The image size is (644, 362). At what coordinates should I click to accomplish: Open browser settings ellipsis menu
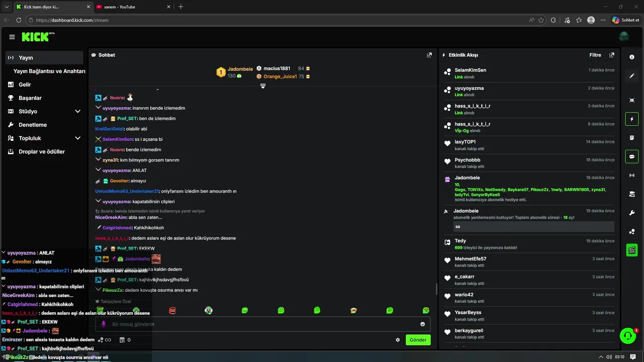[x=603, y=20]
